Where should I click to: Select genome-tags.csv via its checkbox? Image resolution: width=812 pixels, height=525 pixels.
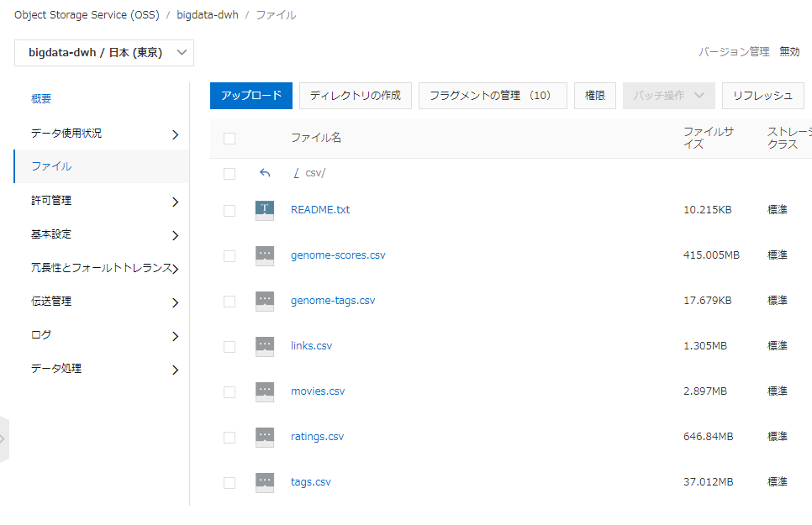coord(229,302)
